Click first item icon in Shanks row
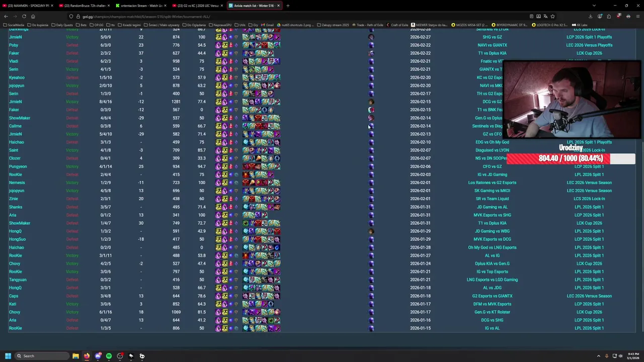The height and width of the screenshot is (362, 644). coord(246,207)
